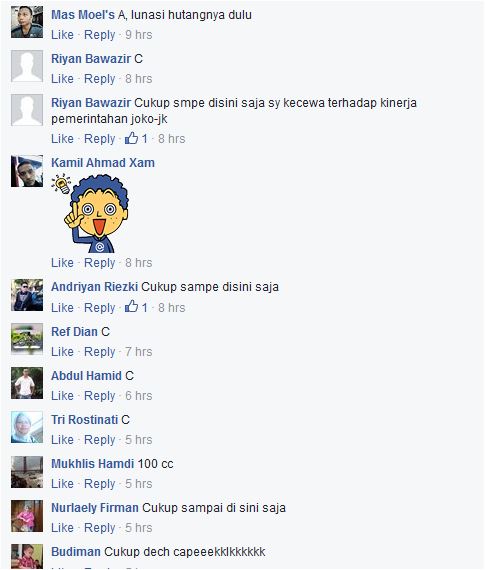Click Kamil Ahmad Xam's avatar photo
The image size is (485, 570).
(x=27, y=171)
